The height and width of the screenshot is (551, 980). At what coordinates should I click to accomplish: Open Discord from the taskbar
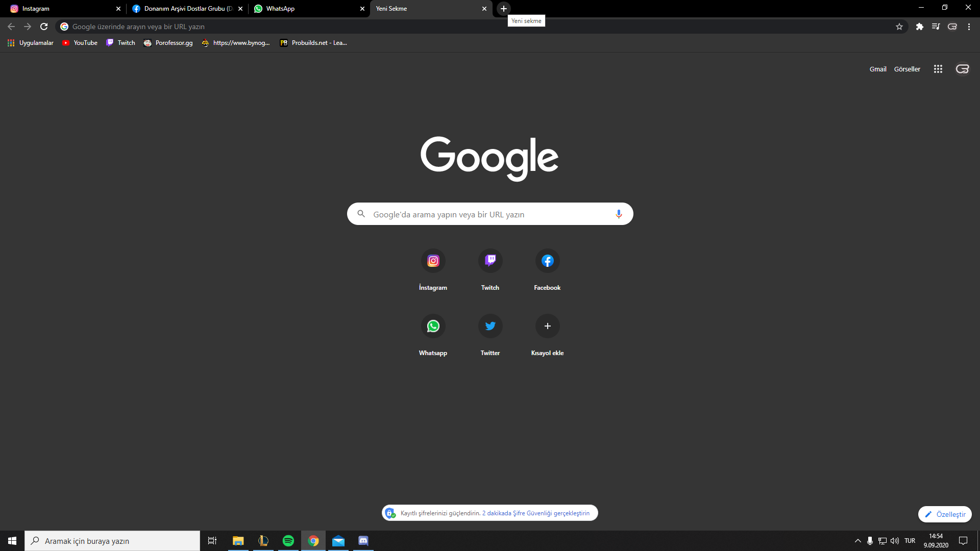363,541
